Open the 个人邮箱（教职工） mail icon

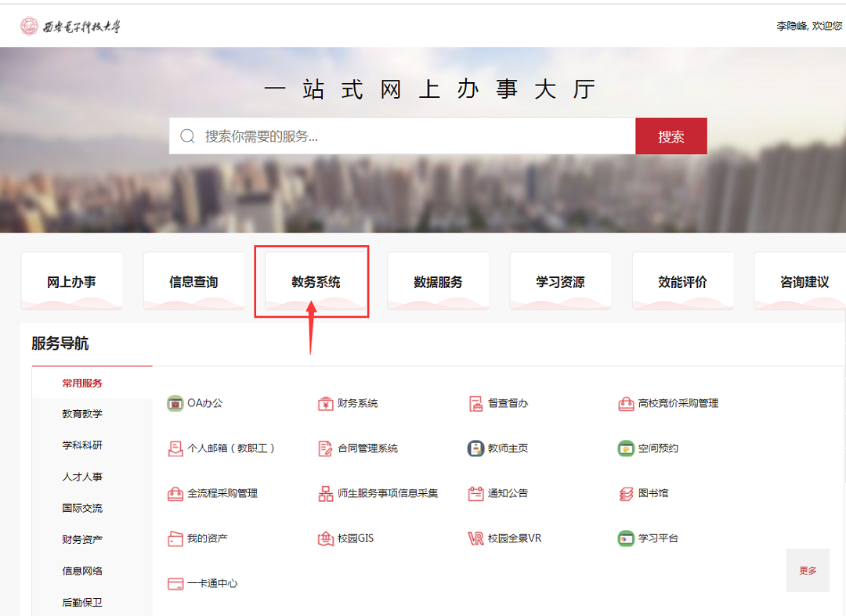175,448
